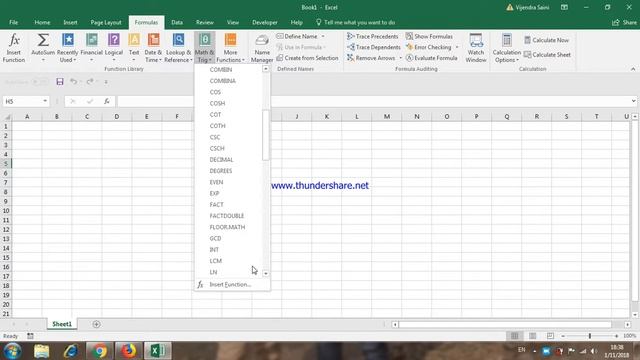Customize Quick Access Toolbar dropdown
640x360 pixels.
106,82
